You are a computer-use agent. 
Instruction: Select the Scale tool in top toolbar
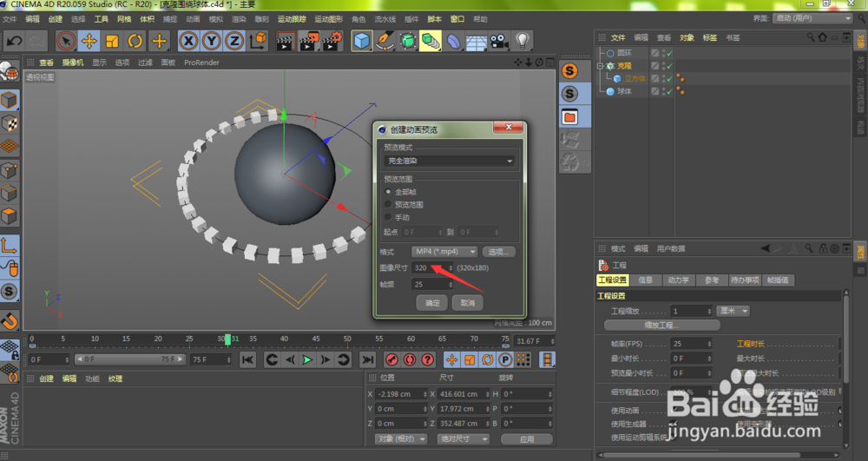[112, 41]
